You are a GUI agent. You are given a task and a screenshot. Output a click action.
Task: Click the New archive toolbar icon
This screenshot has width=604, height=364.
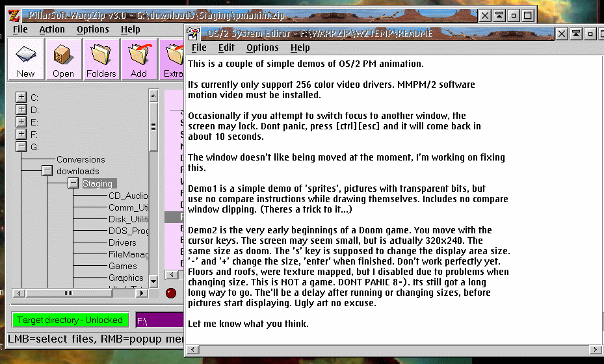pos(26,59)
